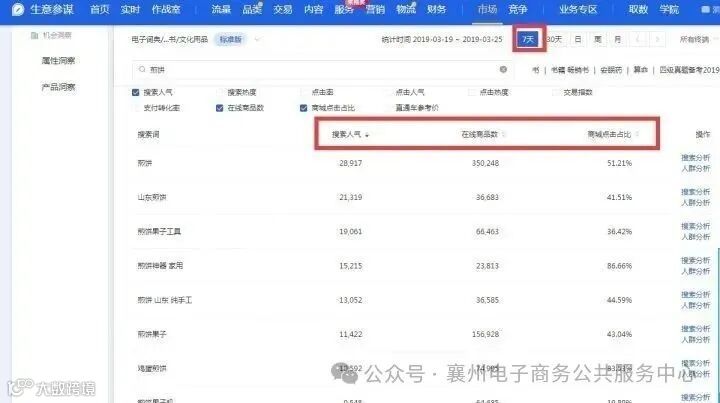This screenshot has height=403, width=720.
Task: Click sort icon beside 在线商品数 column header
Action: click(503, 134)
